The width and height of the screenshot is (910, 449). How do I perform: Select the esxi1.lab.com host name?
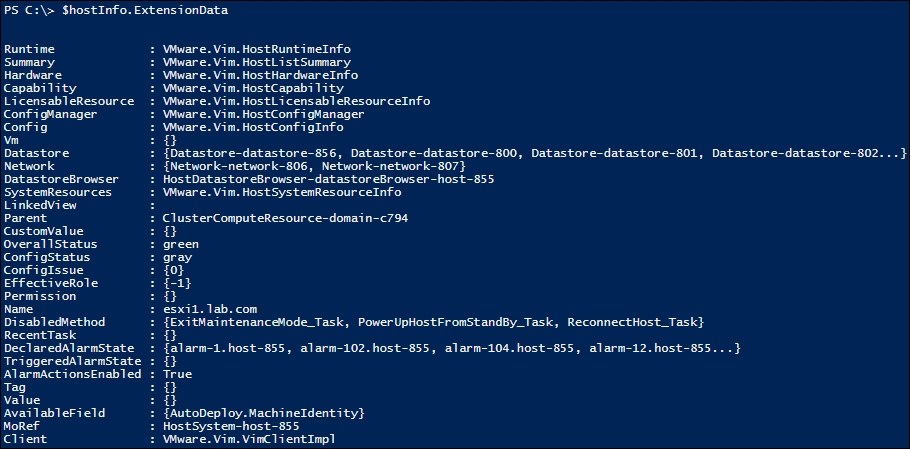click(x=210, y=309)
